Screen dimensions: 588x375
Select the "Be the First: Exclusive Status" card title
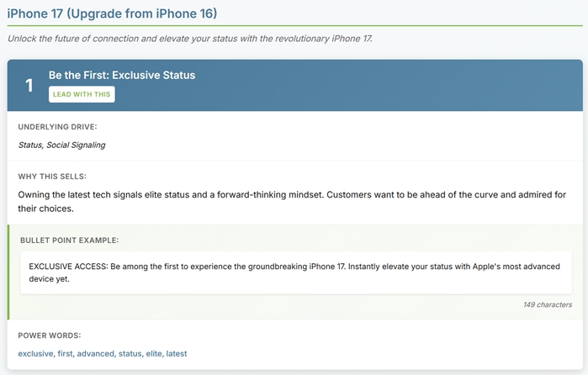click(x=122, y=75)
